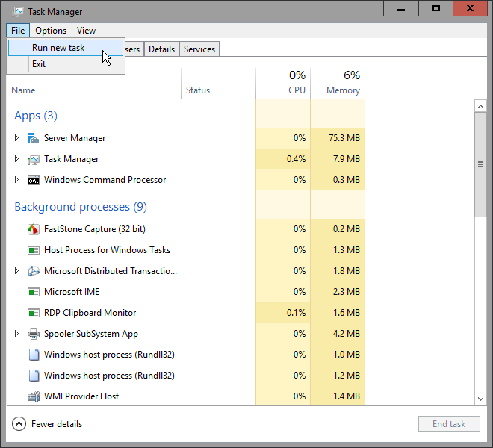Viewport: 493px width, 448px height.
Task: Click the FastStone Capture process icon
Action: pyautogui.click(x=34, y=229)
